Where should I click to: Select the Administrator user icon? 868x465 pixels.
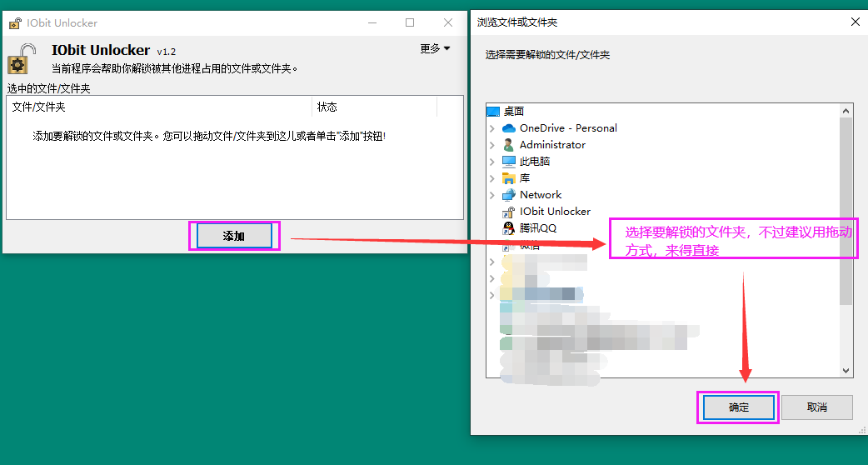pos(509,145)
